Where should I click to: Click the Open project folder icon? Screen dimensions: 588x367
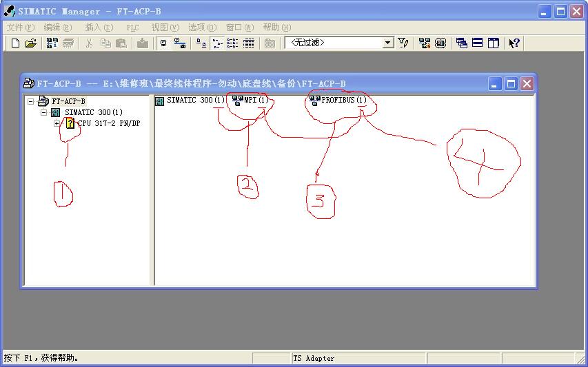tap(31, 43)
